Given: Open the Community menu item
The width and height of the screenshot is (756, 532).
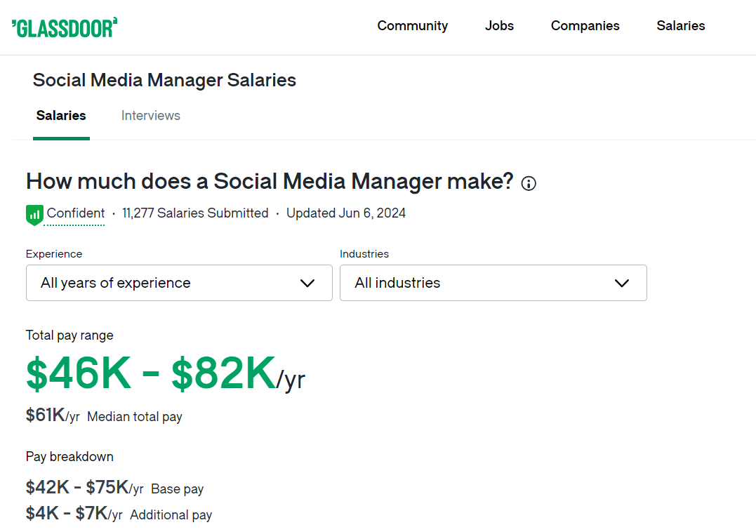Looking at the screenshot, I should pos(413,26).
